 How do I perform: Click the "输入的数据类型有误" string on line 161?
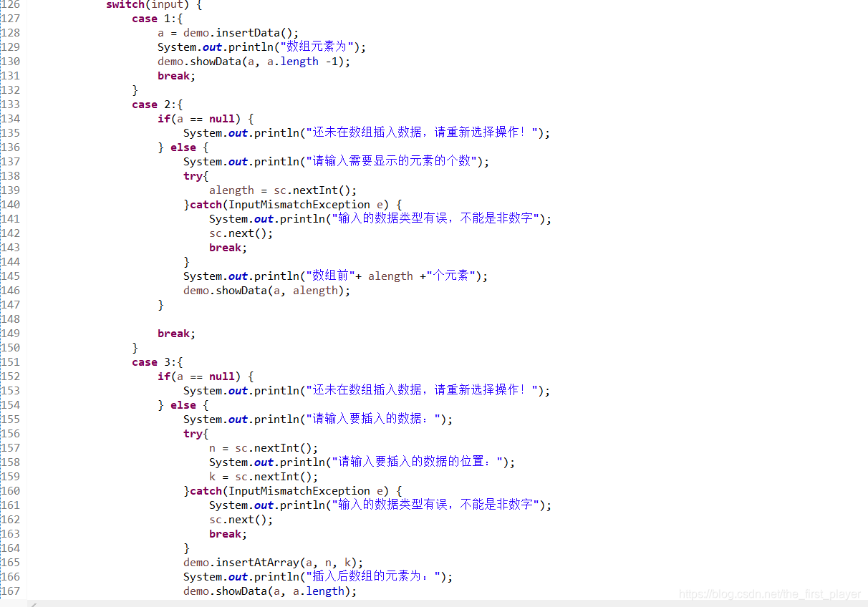(434, 505)
